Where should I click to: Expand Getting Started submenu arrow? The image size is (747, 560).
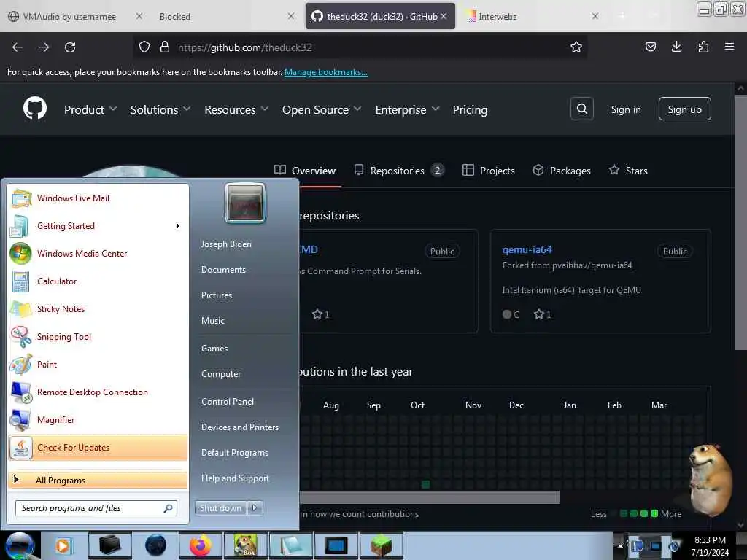(x=178, y=226)
